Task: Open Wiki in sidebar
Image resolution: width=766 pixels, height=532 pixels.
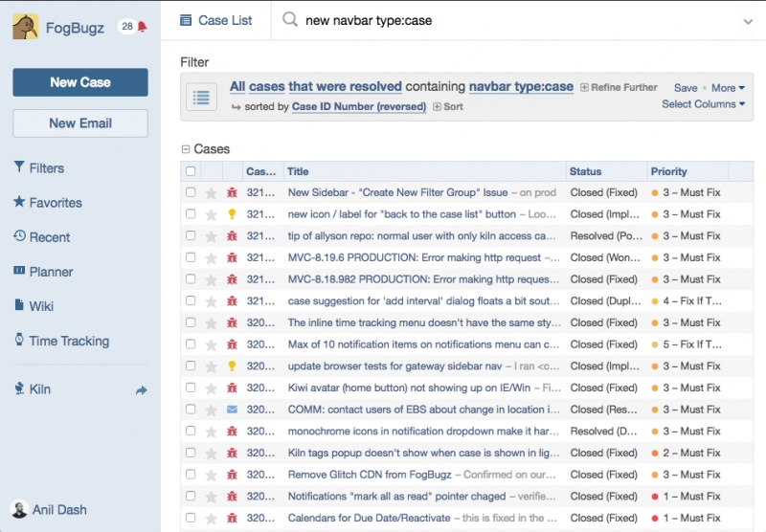Action: tap(34, 306)
